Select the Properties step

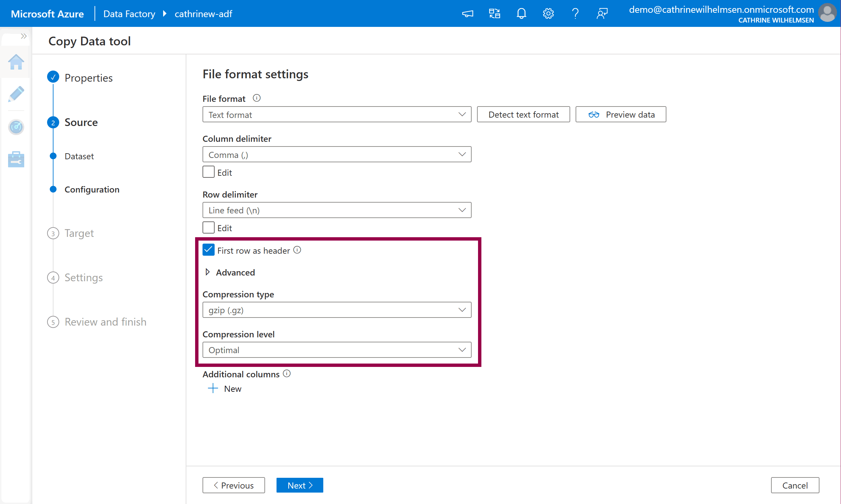88,78
